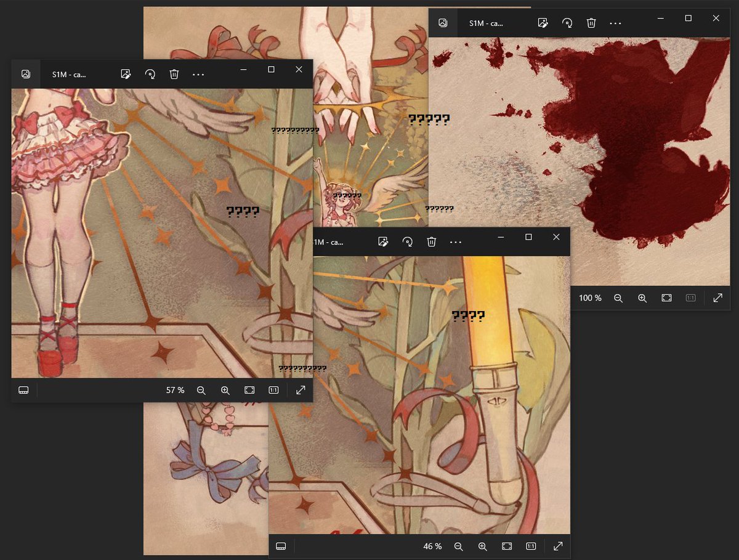Zoom out in the 57 % window
This screenshot has height=560, width=739.
pyautogui.click(x=201, y=390)
